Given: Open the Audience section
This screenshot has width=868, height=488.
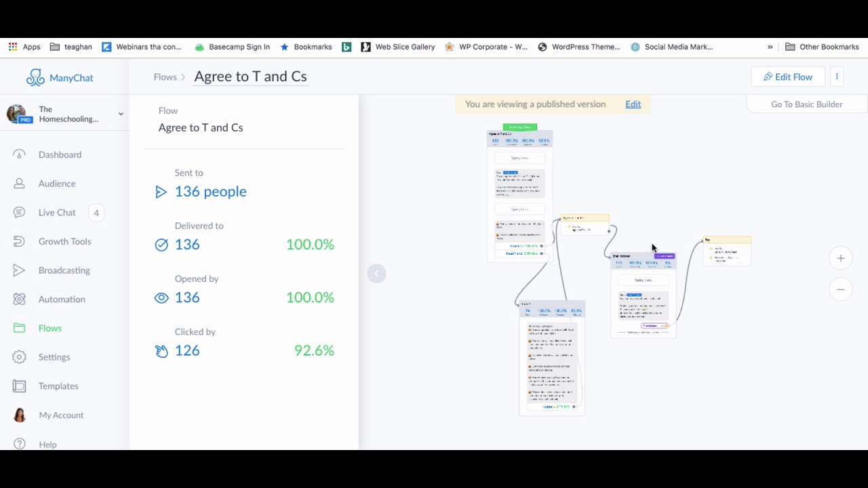Looking at the screenshot, I should coord(57,184).
